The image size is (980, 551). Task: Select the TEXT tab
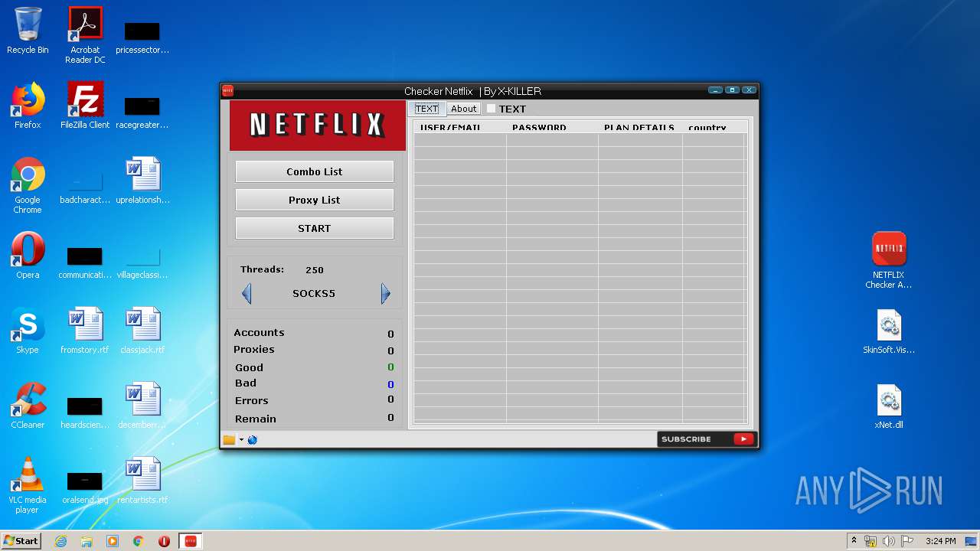(426, 109)
